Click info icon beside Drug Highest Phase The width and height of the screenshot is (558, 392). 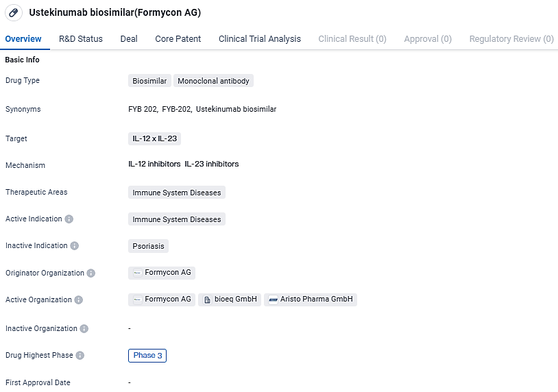80,356
